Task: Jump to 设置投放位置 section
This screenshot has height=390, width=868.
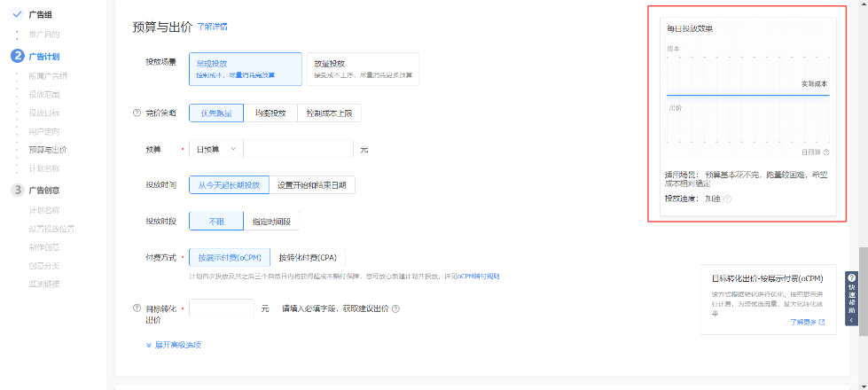Action: coord(52,229)
